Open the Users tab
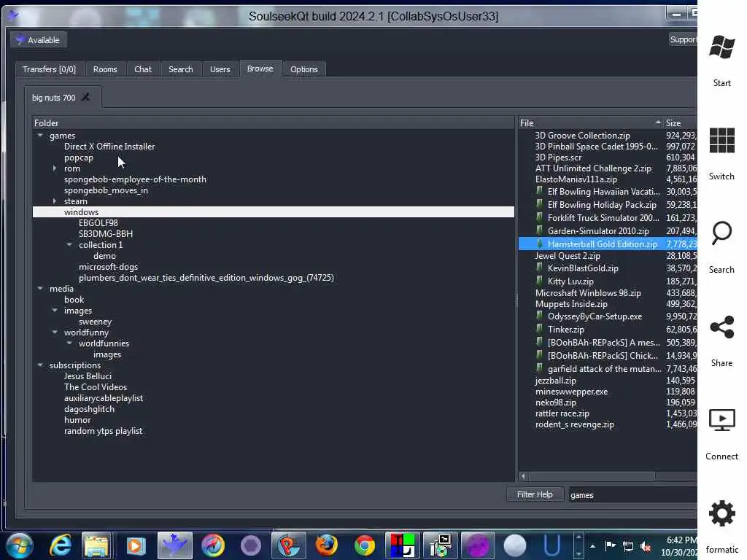 click(x=220, y=69)
